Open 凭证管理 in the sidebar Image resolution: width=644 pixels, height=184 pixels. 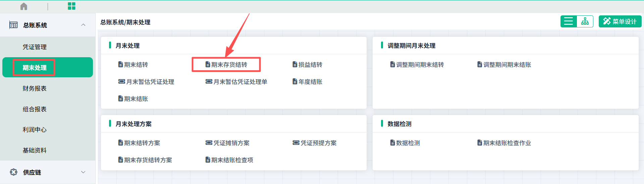pyautogui.click(x=35, y=47)
